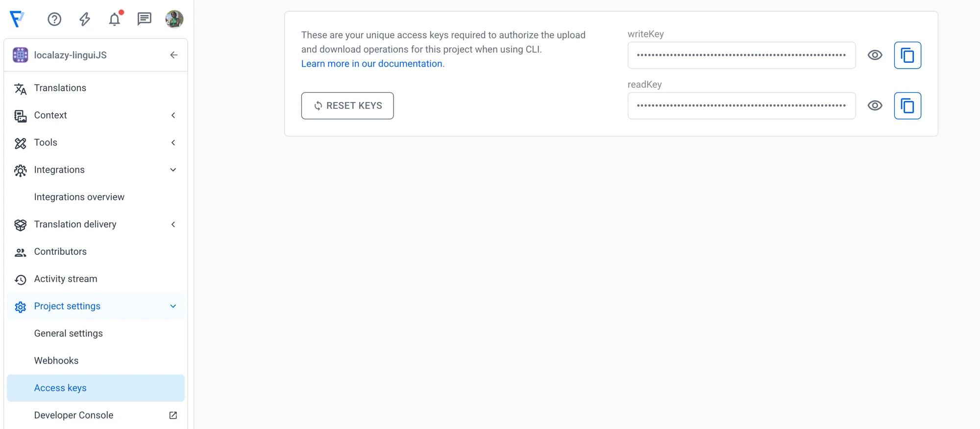The height and width of the screenshot is (429, 980).
Task: Click the Localazy logo icon
Action: [17, 19]
